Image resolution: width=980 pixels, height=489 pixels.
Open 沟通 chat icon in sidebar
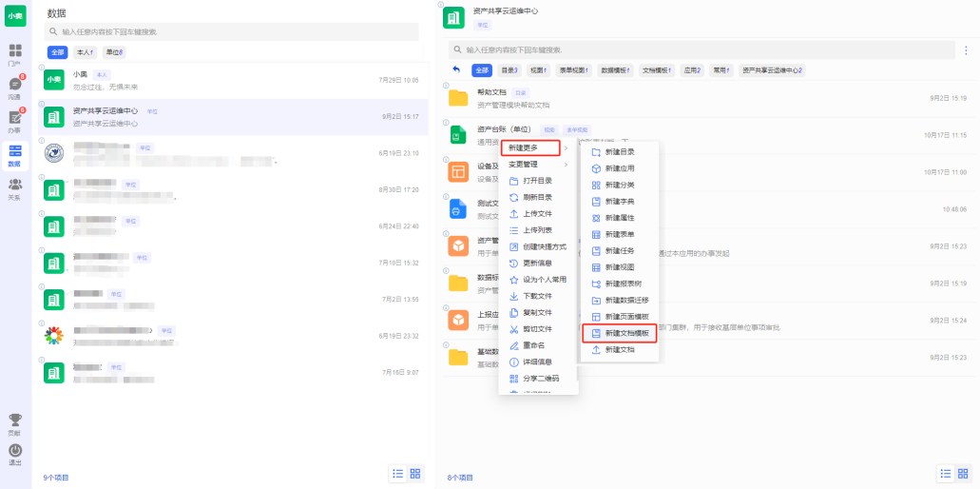(14, 87)
